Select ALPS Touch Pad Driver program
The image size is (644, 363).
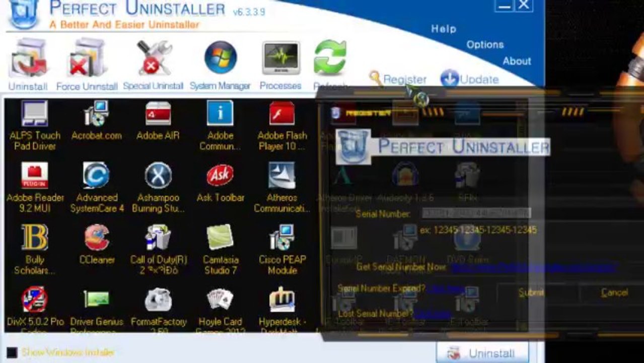(x=35, y=126)
